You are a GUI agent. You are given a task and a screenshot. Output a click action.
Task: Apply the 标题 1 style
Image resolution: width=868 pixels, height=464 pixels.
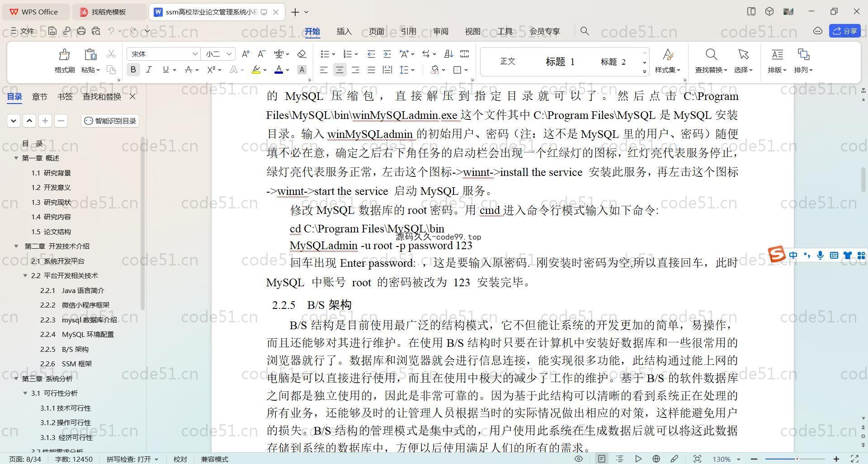click(x=560, y=62)
